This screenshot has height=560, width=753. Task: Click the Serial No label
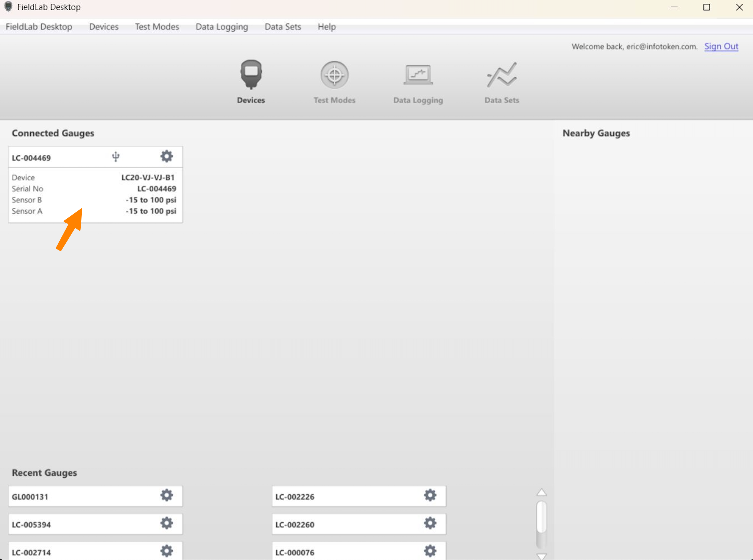pyautogui.click(x=28, y=189)
